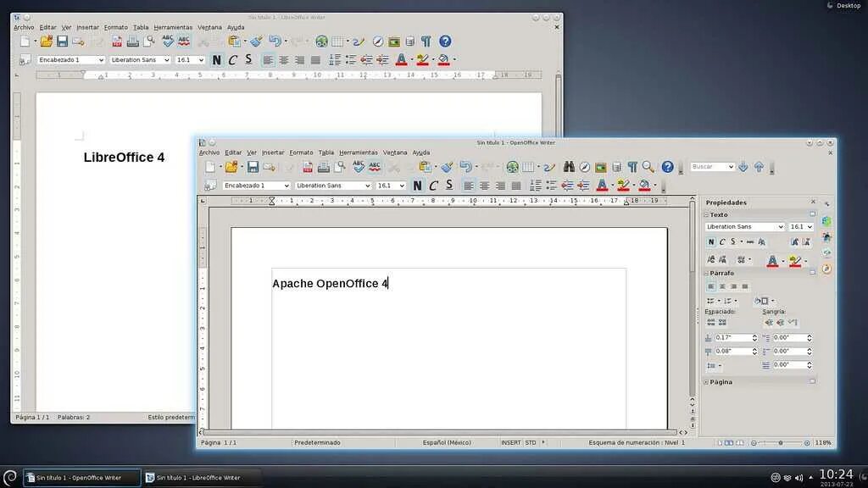The width and height of the screenshot is (868, 488).
Task: Expand the Página section in sidebar
Action: [706, 382]
